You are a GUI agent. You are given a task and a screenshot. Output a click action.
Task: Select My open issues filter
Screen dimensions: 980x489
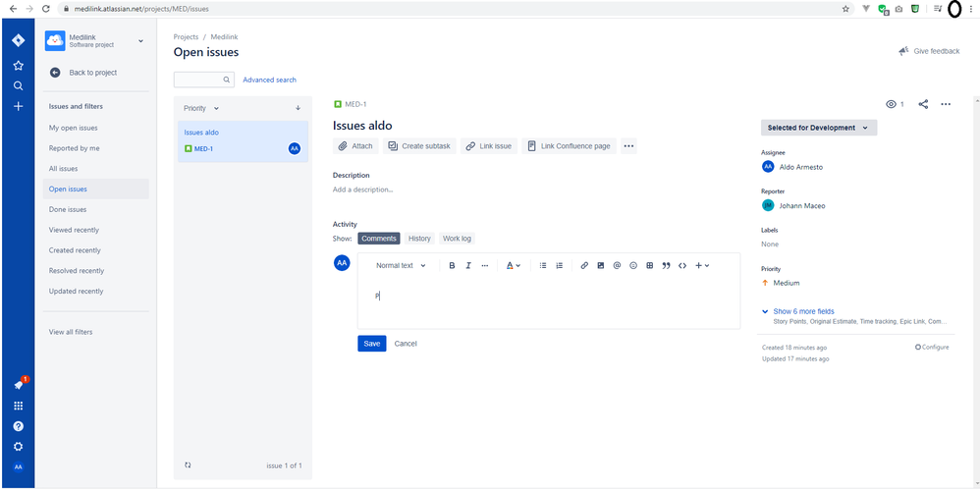(96, 128)
